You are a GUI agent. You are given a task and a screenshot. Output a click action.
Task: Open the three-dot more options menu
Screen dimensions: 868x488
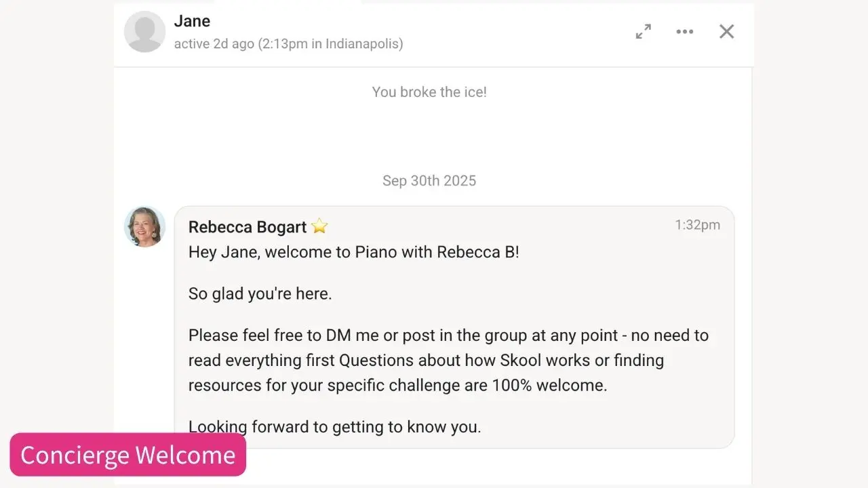click(x=685, y=31)
